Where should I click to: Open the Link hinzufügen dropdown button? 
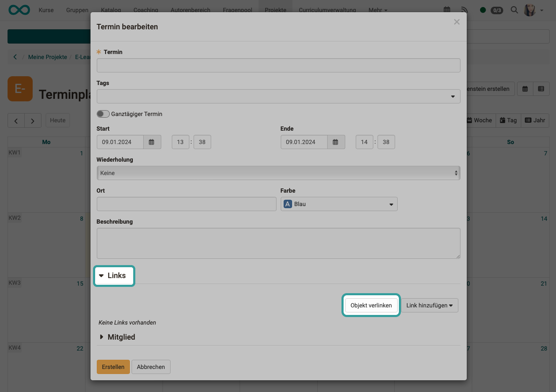coord(429,305)
